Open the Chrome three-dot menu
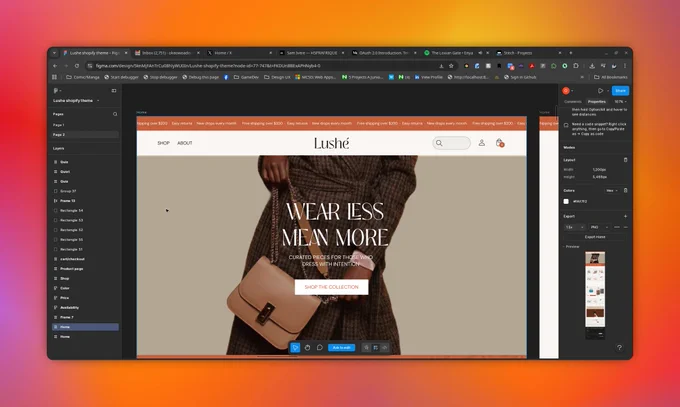Screen dimensions: 680x407 pos(625,66)
